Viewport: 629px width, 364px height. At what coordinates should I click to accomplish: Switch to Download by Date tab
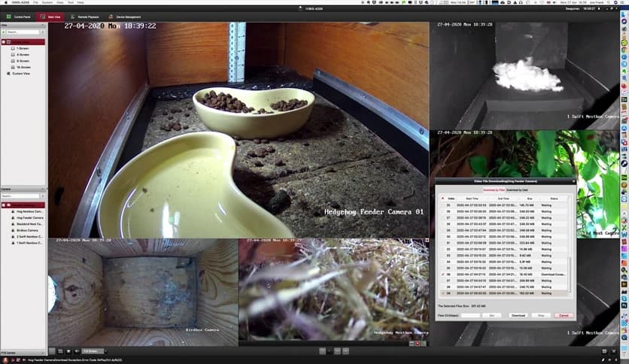tap(517, 190)
